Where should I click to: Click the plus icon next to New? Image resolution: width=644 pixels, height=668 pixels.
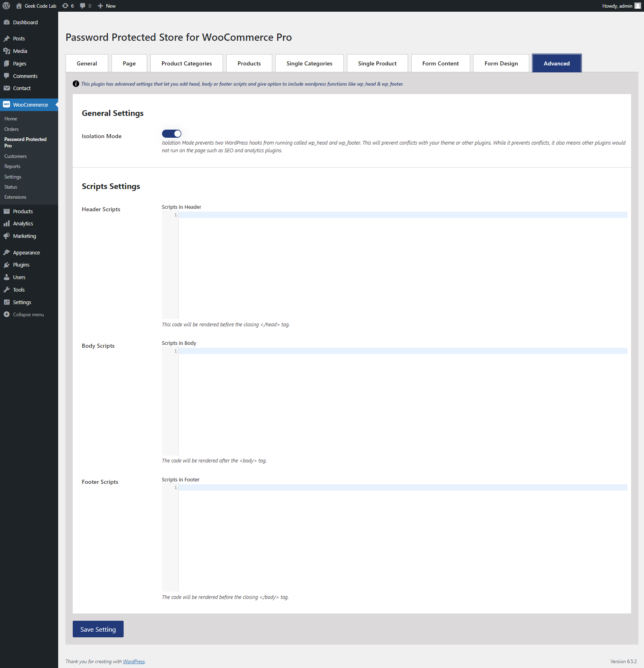(x=101, y=6)
